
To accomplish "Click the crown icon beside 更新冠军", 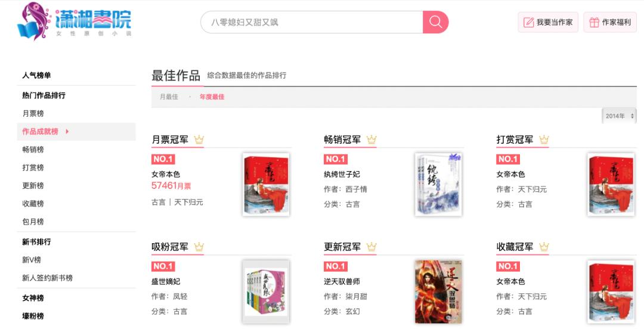I will tap(371, 247).
